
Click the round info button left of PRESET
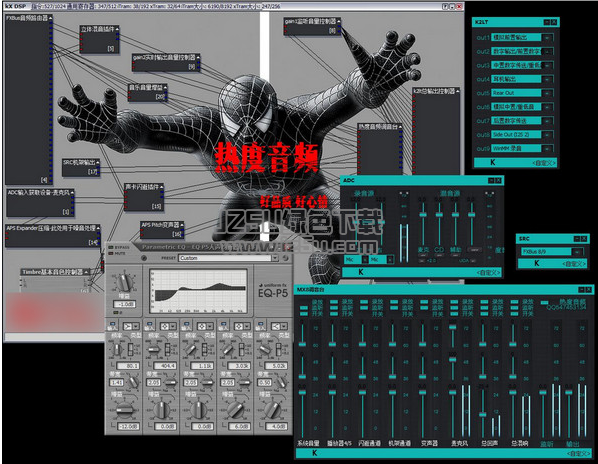144,258
